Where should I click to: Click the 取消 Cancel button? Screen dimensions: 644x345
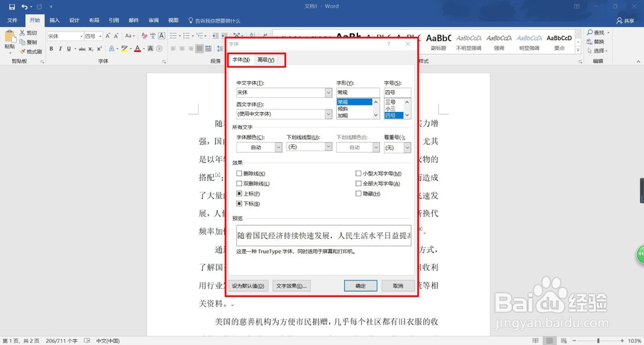[x=398, y=286]
